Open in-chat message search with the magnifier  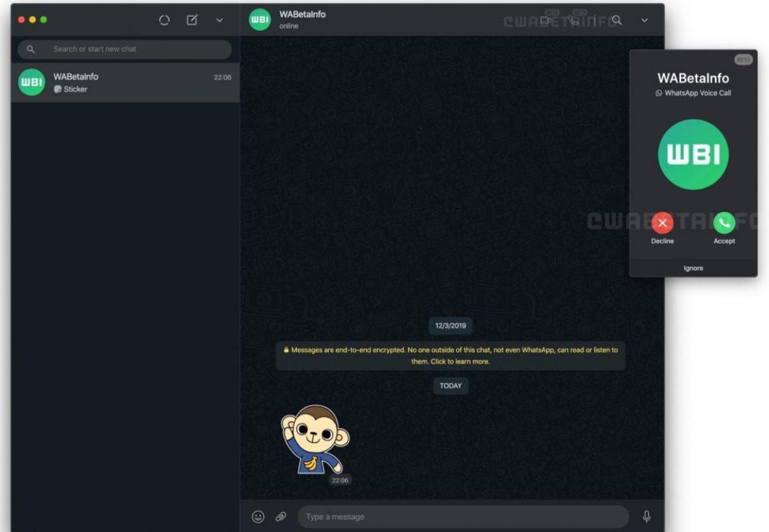click(x=615, y=20)
